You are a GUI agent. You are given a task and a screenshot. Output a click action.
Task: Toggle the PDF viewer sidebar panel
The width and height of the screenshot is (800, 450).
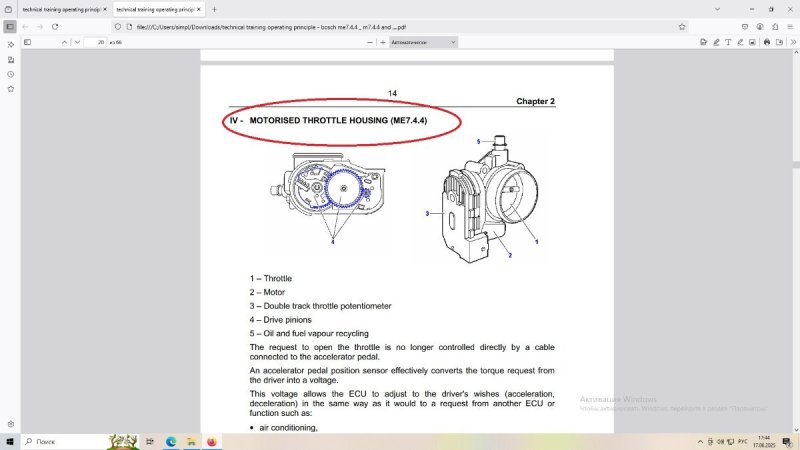point(27,42)
